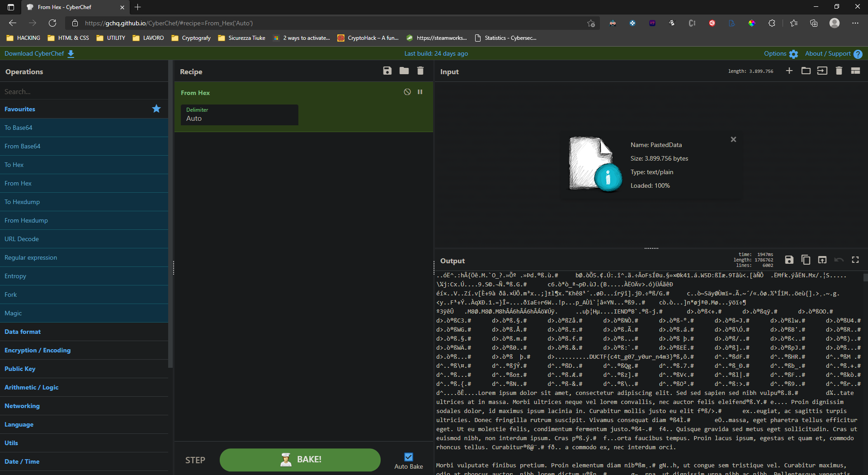Expand the Public Key category
The width and height of the screenshot is (868, 475).
84,369
